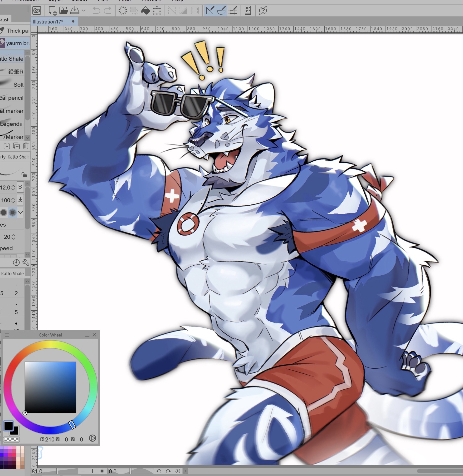Toggle Snap to Special Ruler
This screenshot has width=463, height=476.
point(221,10)
